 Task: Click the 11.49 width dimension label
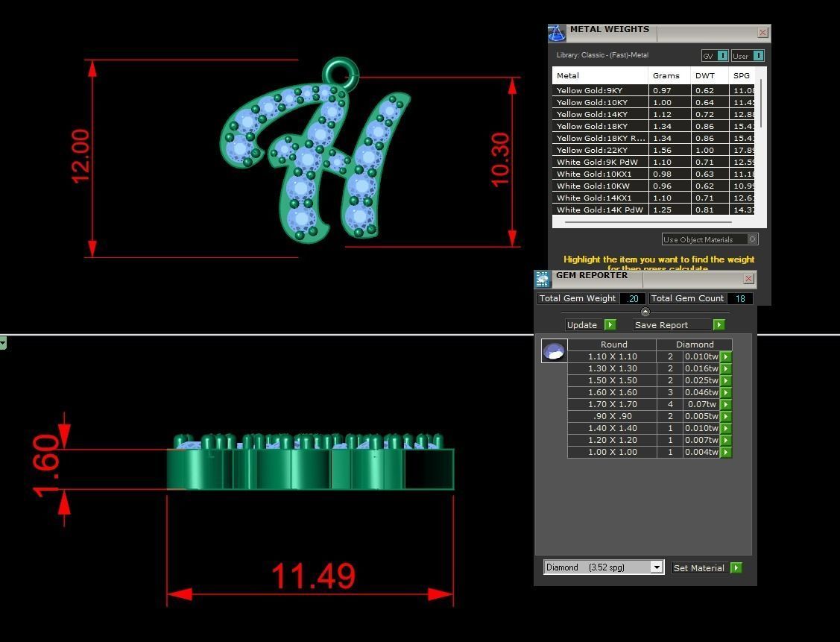313,576
